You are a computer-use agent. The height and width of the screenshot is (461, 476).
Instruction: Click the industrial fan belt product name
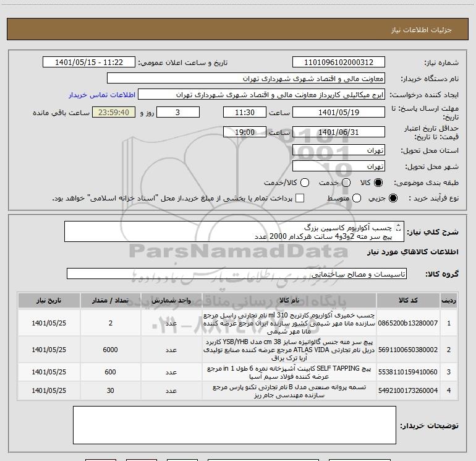pyautogui.click(x=289, y=391)
